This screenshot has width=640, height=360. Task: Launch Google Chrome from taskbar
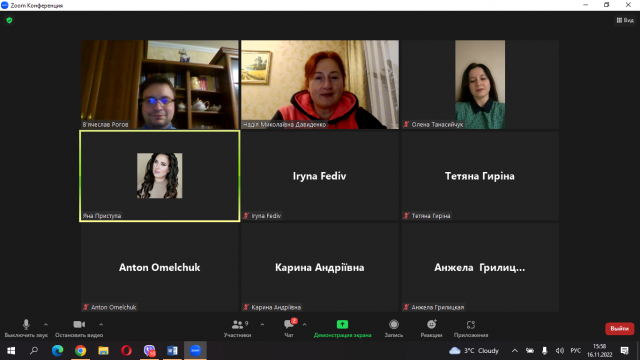pos(80,351)
